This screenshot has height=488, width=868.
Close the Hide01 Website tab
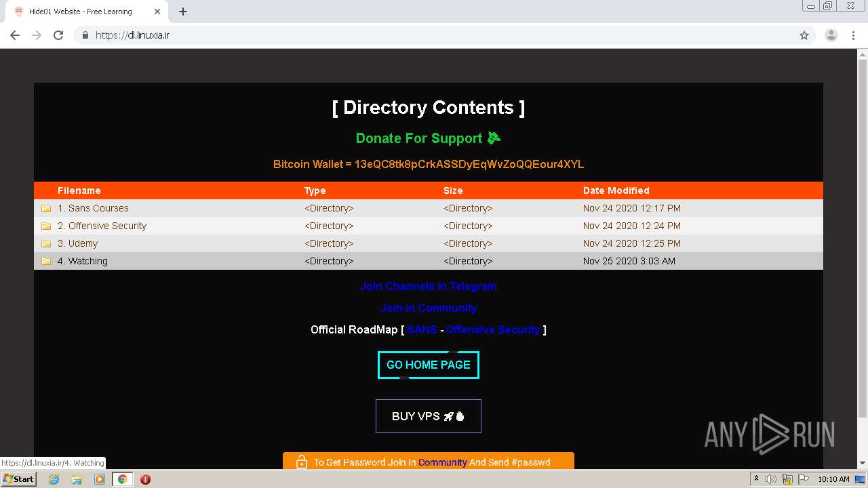(x=157, y=12)
